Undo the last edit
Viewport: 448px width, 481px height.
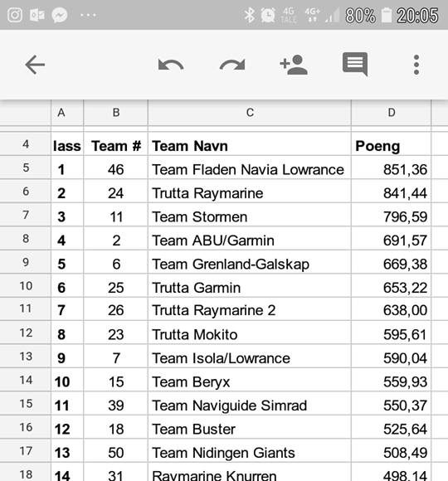point(171,65)
